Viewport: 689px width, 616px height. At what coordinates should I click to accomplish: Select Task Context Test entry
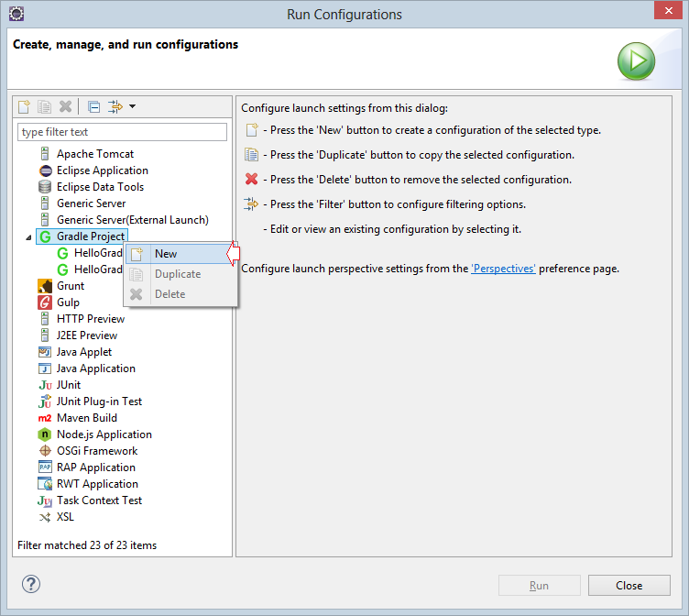(99, 500)
